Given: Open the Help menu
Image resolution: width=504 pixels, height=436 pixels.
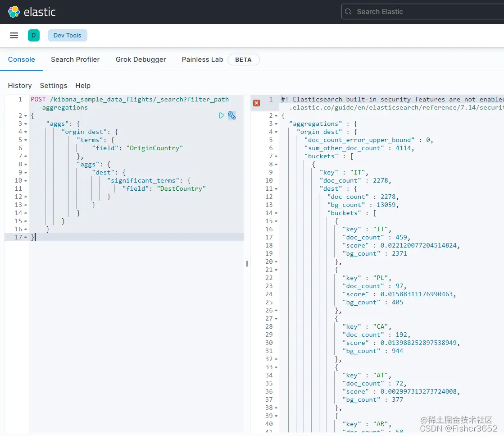Looking at the screenshot, I should (83, 86).
